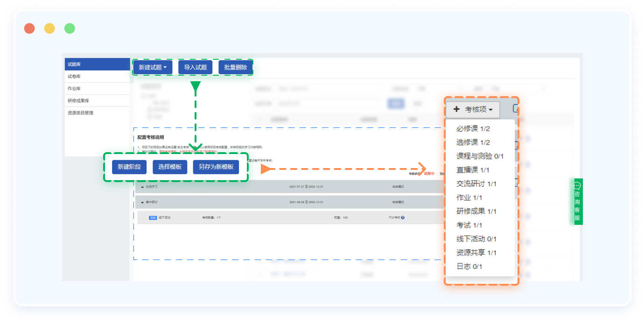Open the 新建试题 dropdown button
644x323 pixels.
pyautogui.click(x=153, y=67)
